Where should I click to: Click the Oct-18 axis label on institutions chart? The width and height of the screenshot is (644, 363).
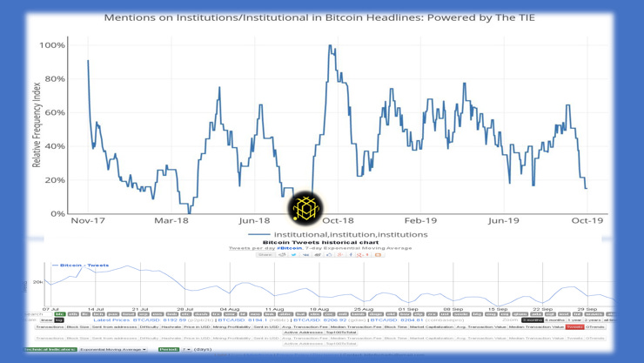pyautogui.click(x=338, y=220)
